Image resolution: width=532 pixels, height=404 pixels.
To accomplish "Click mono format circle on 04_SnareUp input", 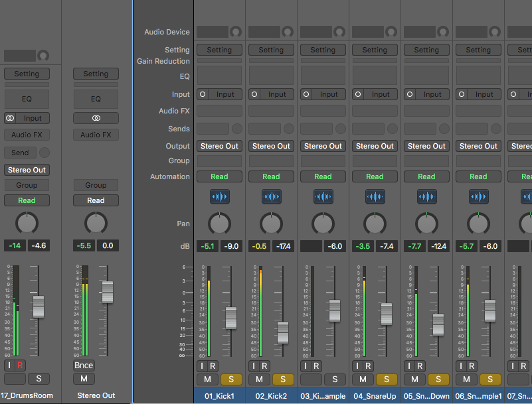I will coord(358,94).
